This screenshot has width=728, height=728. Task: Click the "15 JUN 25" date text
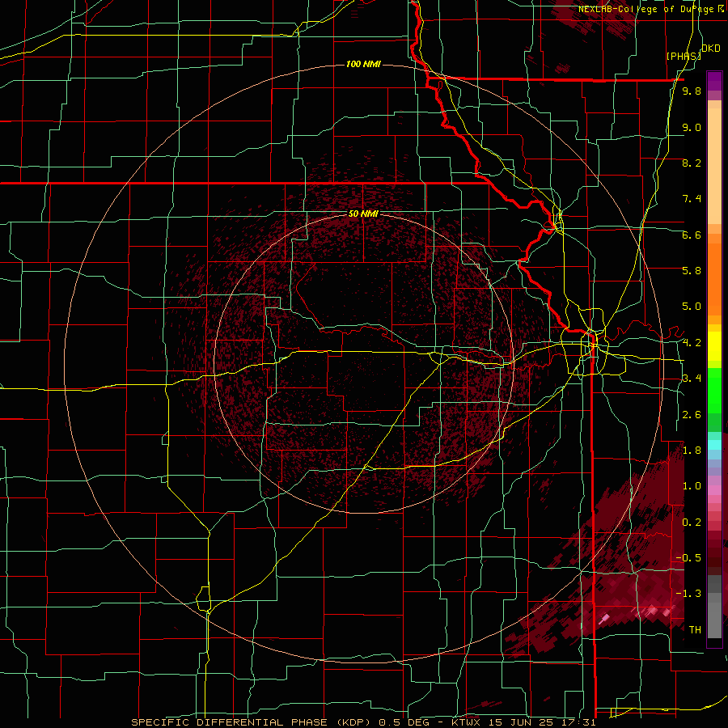(x=521, y=722)
